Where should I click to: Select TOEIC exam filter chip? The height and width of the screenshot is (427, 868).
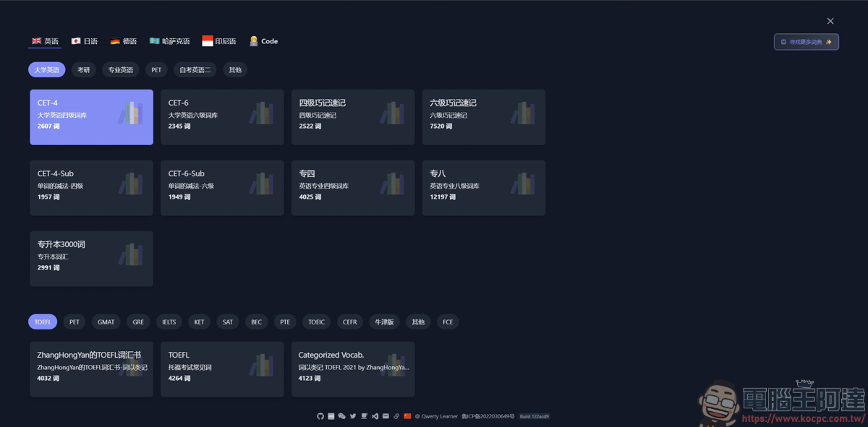pos(317,322)
